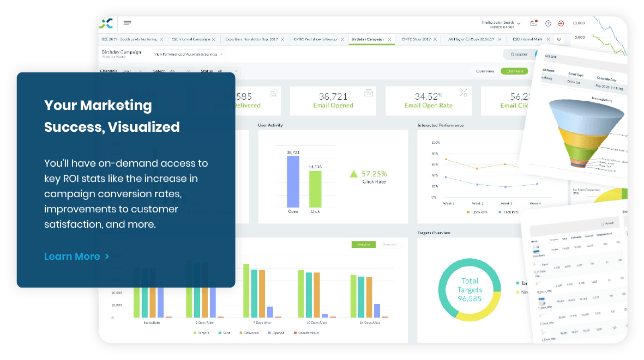This screenshot has width=644, height=360.
Task: Open the Status filter dropdown
Action: click(227, 71)
